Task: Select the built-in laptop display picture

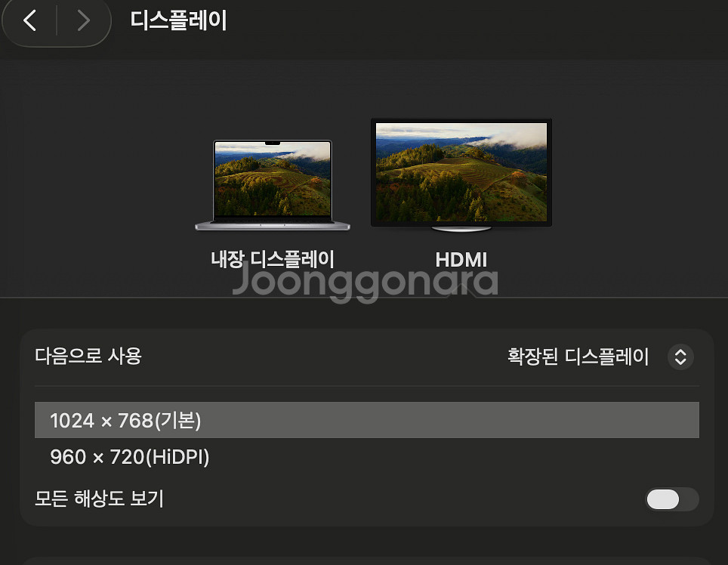Action: point(273,185)
